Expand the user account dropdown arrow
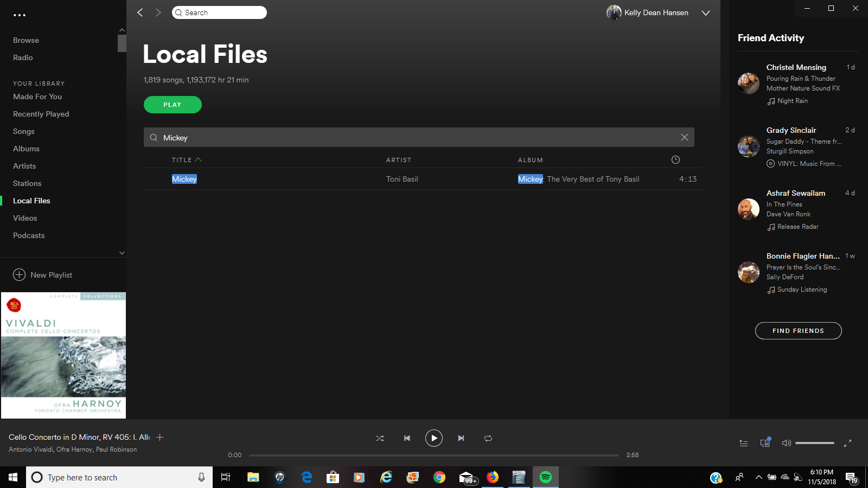The width and height of the screenshot is (868, 488). (x=705, y=13)
